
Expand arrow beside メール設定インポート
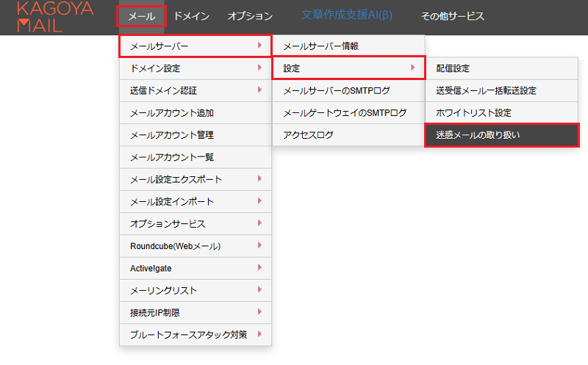click(x=259, y=201)
